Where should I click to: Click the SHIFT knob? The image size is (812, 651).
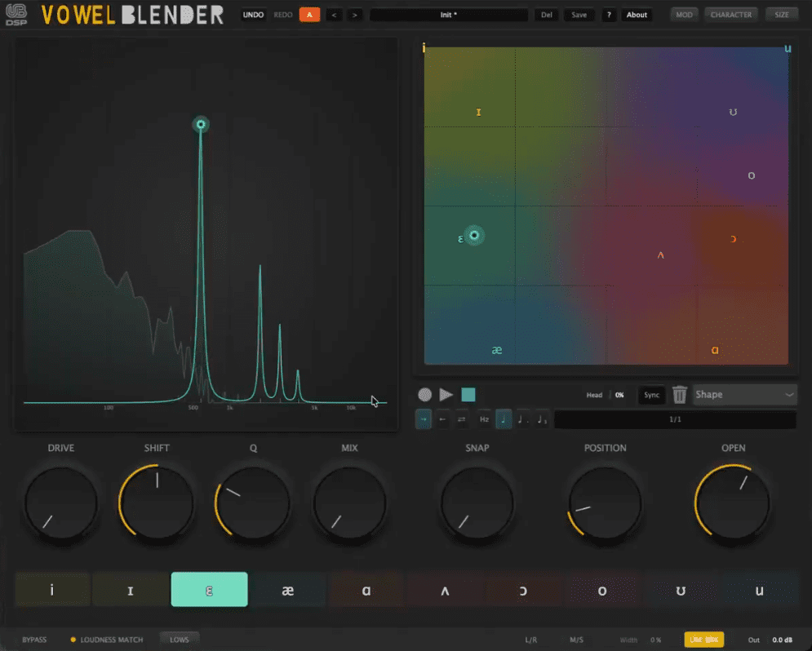157,503
